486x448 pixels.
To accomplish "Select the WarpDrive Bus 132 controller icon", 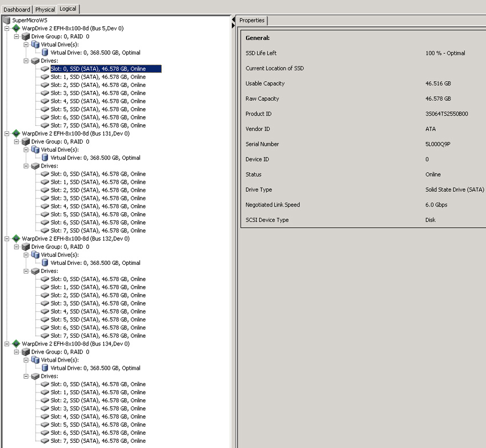I will (16, 239).
